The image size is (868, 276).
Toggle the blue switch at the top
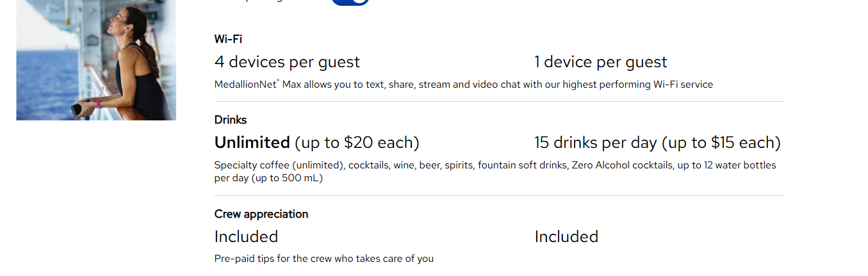[350, 2]
